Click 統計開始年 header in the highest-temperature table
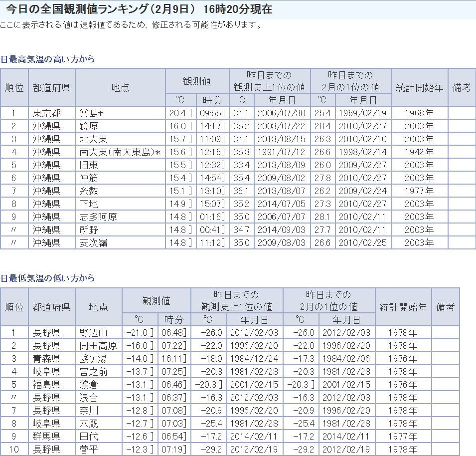Screen dimensions: 476x456 (419, 87)
